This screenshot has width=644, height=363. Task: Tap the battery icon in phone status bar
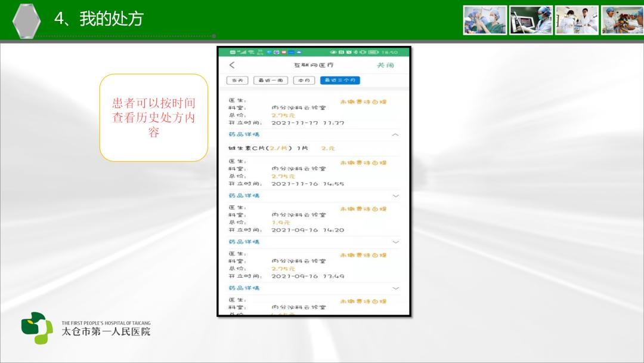[x=374, y=53]
